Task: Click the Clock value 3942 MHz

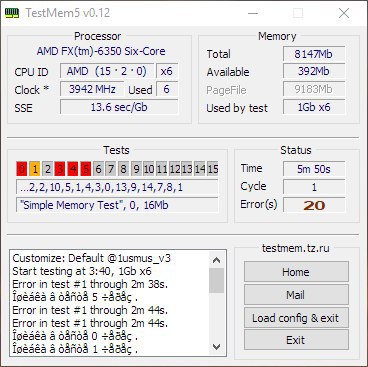Action: (92, 89)
